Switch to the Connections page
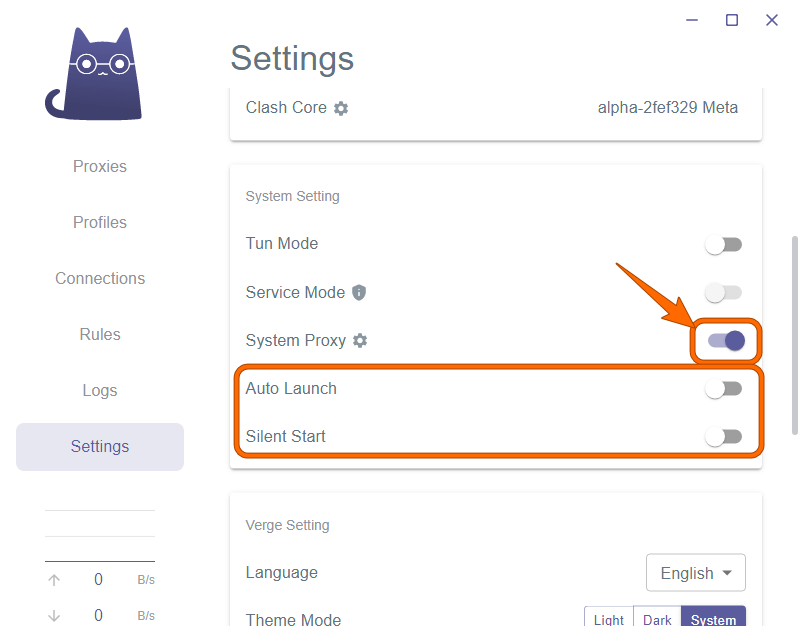 [100, 279]
